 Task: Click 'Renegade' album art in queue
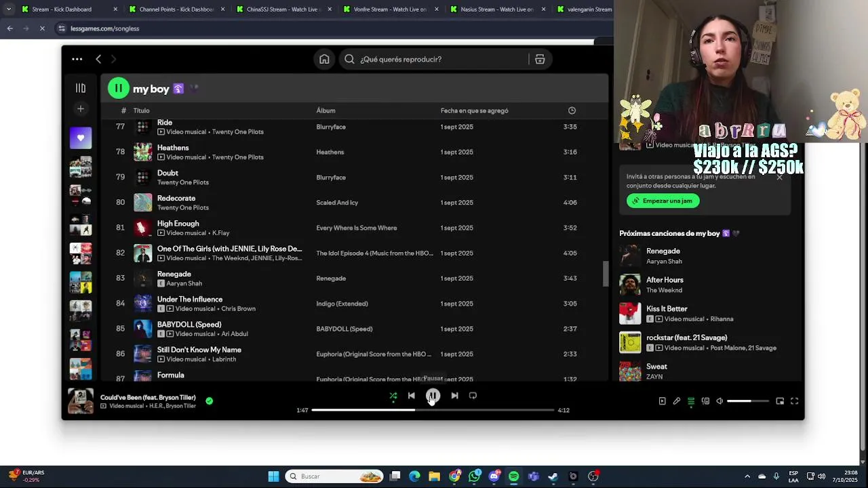[x=630, y=256]
